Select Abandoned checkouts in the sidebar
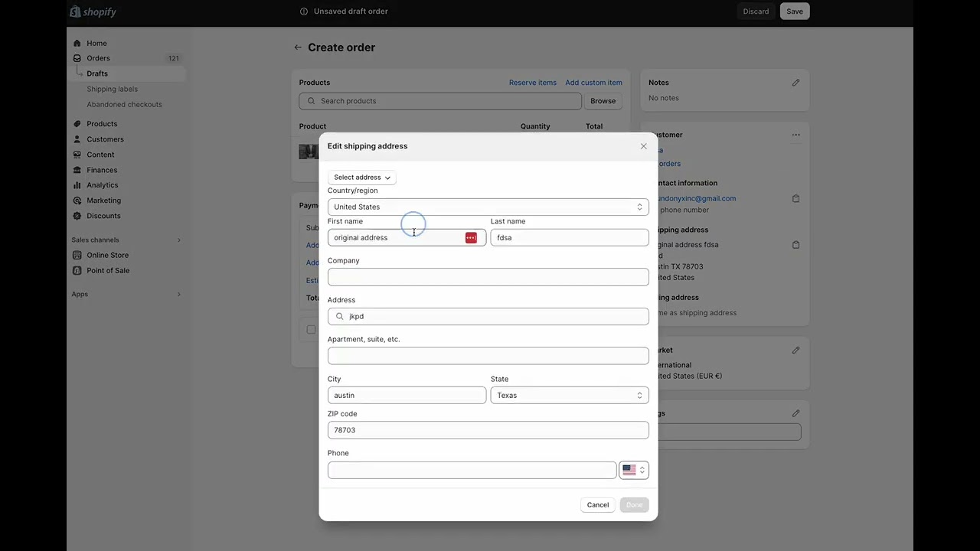Screen dimensions: 980x551 (x=124, y=104)
